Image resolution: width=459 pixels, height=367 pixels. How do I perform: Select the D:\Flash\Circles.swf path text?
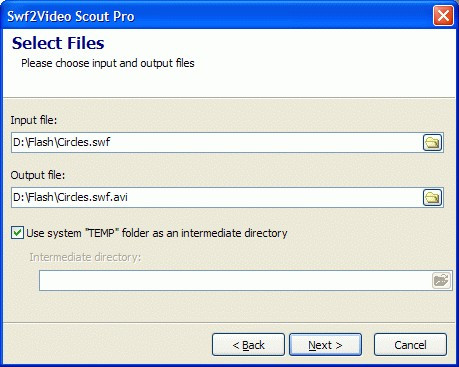pos(62,142)
